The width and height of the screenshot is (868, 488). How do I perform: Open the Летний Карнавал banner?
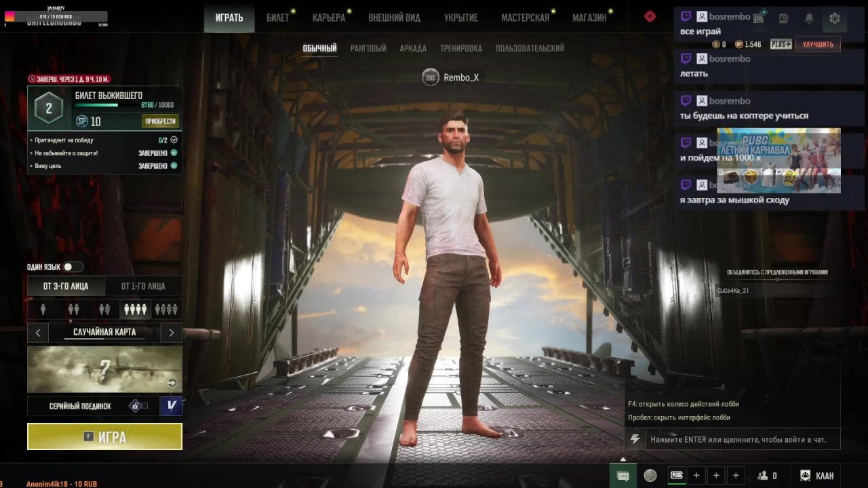coord(779,161)
